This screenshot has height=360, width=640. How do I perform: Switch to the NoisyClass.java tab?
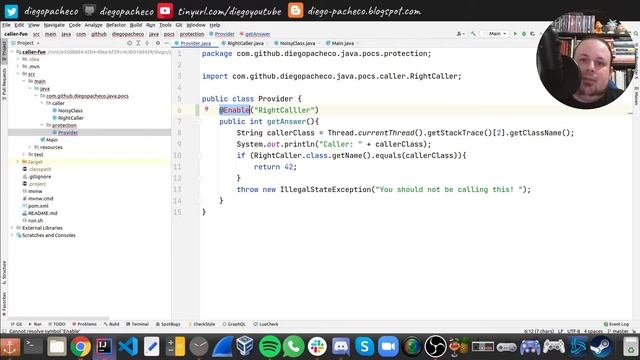tap(297, 43)
